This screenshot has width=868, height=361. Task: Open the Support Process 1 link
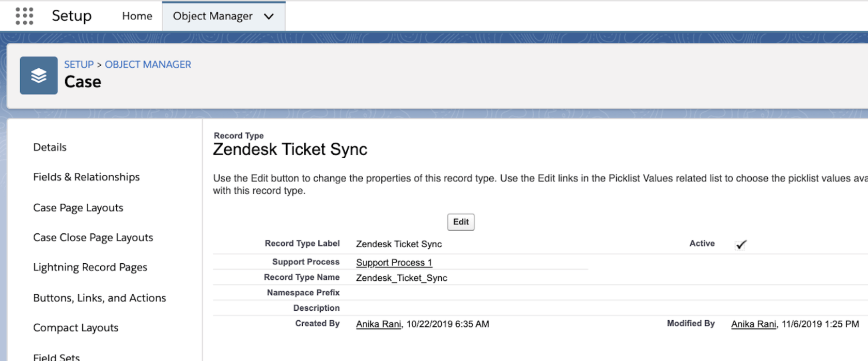394,262
